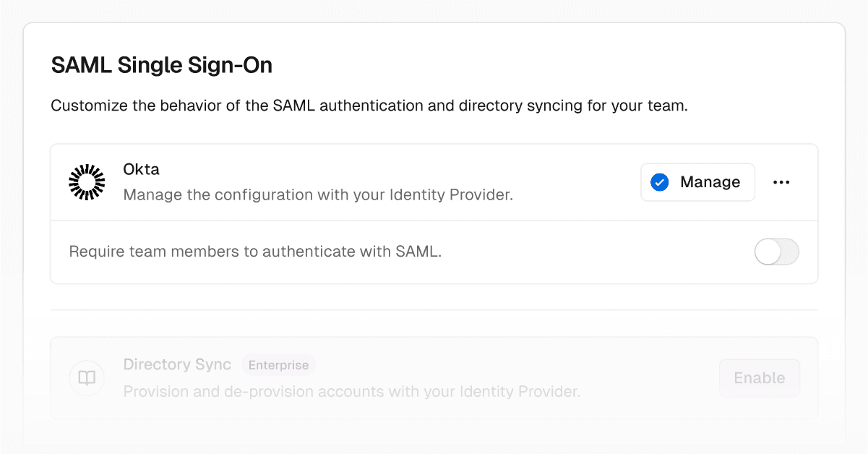Enable Directory Sync with the Enable button
Screen dimensions: 868x454
[x=759, y=378]
